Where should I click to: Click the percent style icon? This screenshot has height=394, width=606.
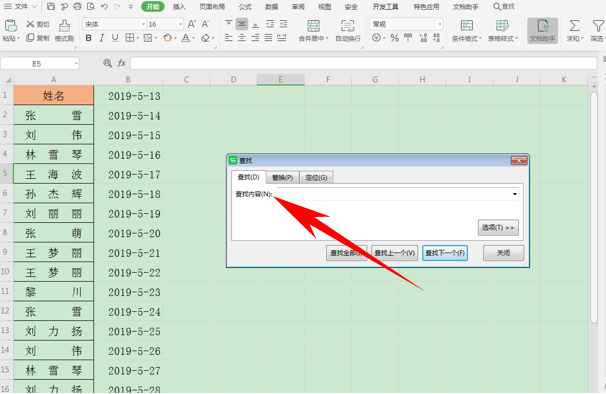click(x=394, y=38)
